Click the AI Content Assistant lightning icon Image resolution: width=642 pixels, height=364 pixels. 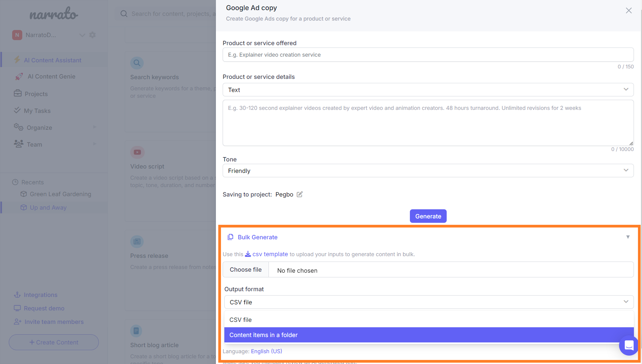[17, 60]
